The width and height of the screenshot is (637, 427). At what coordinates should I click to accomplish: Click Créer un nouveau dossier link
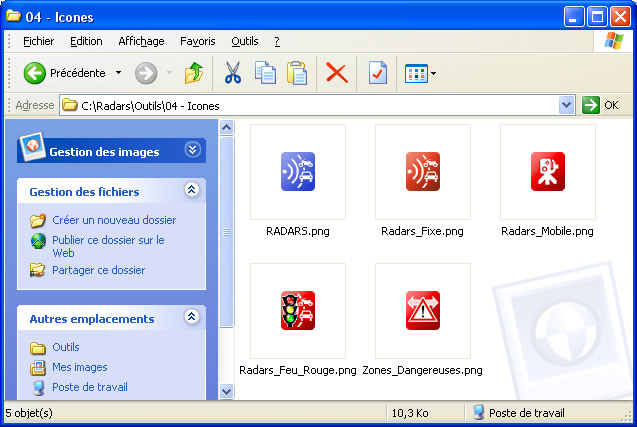point(113,220)
